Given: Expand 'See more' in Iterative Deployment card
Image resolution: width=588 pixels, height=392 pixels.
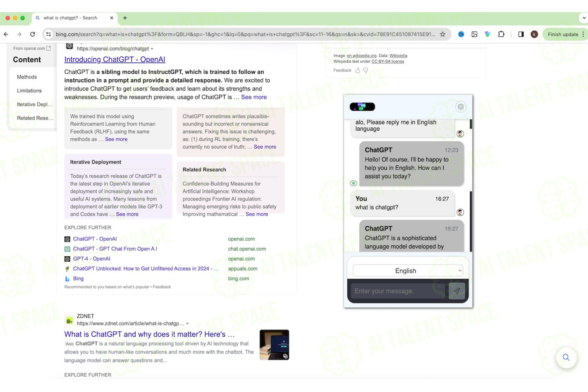Looking at the screenshot, I should (127, 214).
